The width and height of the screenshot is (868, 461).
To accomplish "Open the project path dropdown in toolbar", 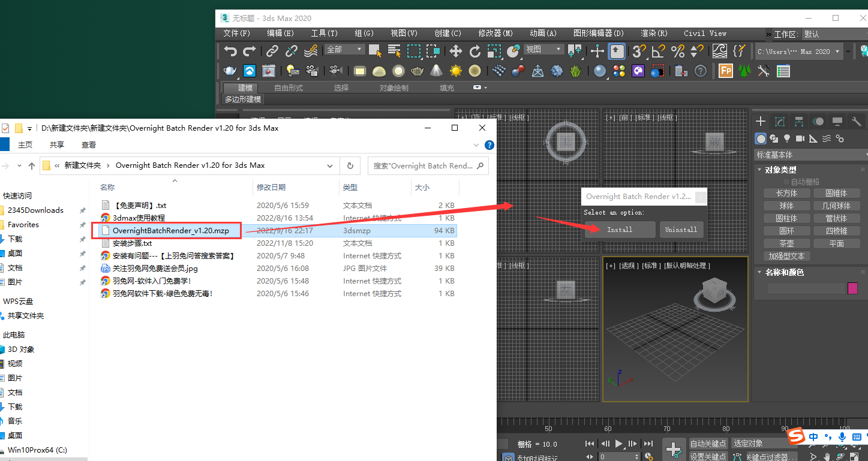I will (x=799, y=52).
